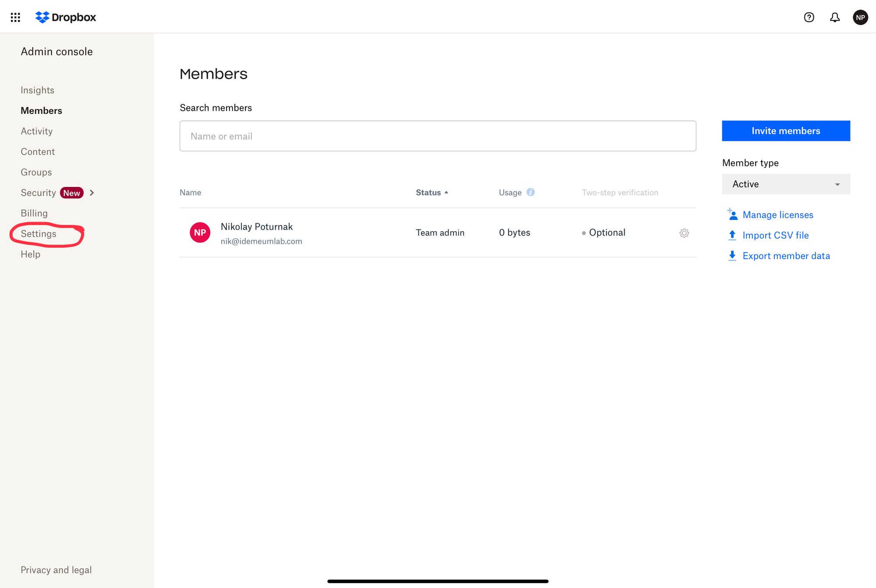The height and width of the screenshot is (588, 876).
Task: Click the email nik@idemeumlab.com
Action: [261, 241]
